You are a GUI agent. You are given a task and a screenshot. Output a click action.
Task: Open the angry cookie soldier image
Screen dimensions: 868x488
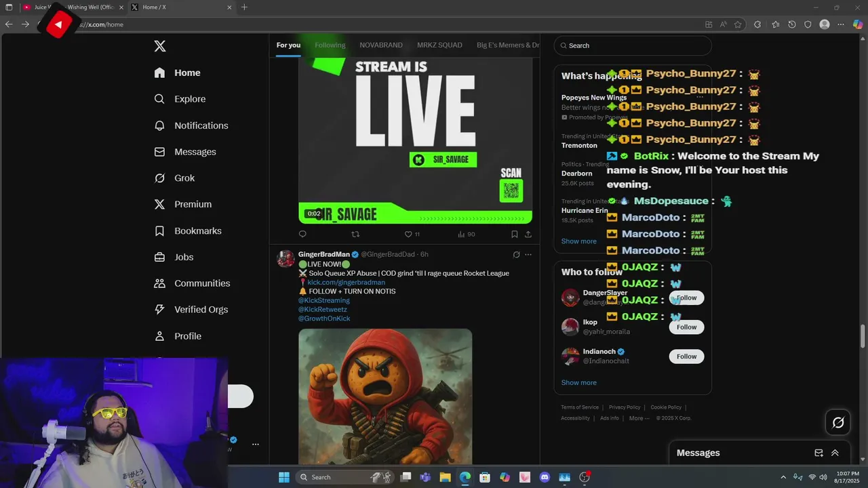pos(385,396)
